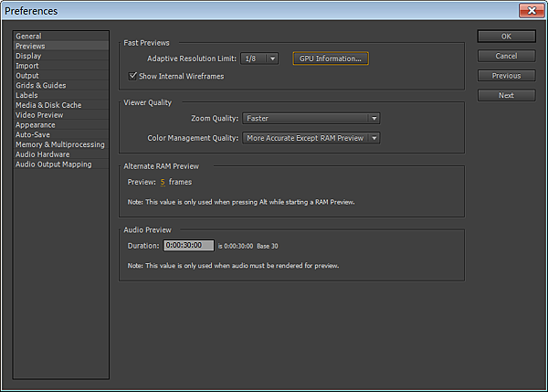Click the Audio Preview Duration field
The height and width of the screenshot is (392, 548).
pyautogui.click(x=189, y=245)
